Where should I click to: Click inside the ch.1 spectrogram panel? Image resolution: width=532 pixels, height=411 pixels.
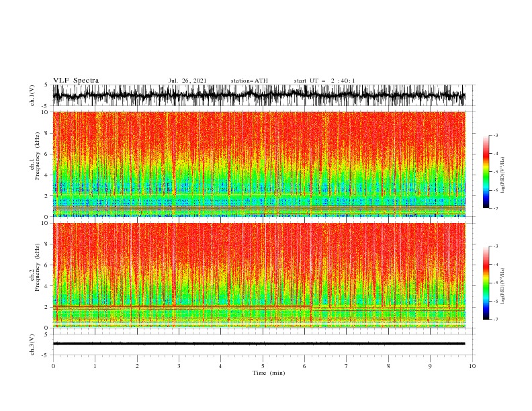(259, 164)
